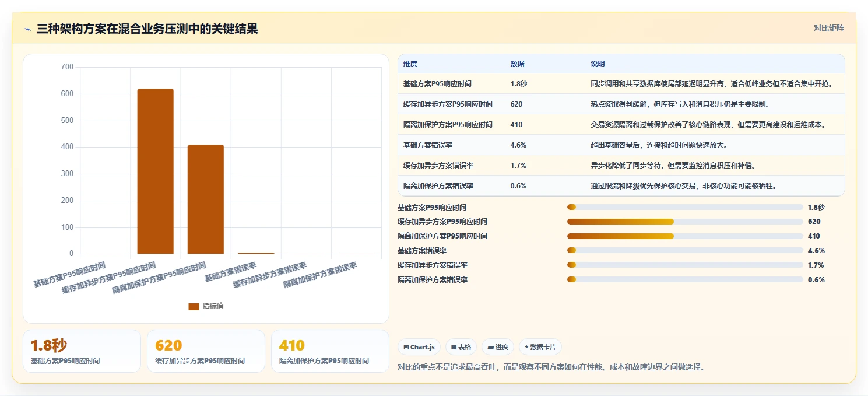The height and width of the screenshot is (396, 868).
Task: Click the 基础方案P95响应时间 table row cell
Action: (x=437, y=84)
